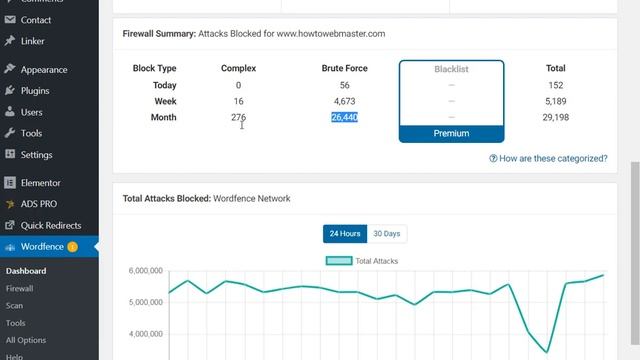Screen dimensions: 640x360
Task: Click Complex week value 16
Action: pyautogui.click(x=238, y=101)
